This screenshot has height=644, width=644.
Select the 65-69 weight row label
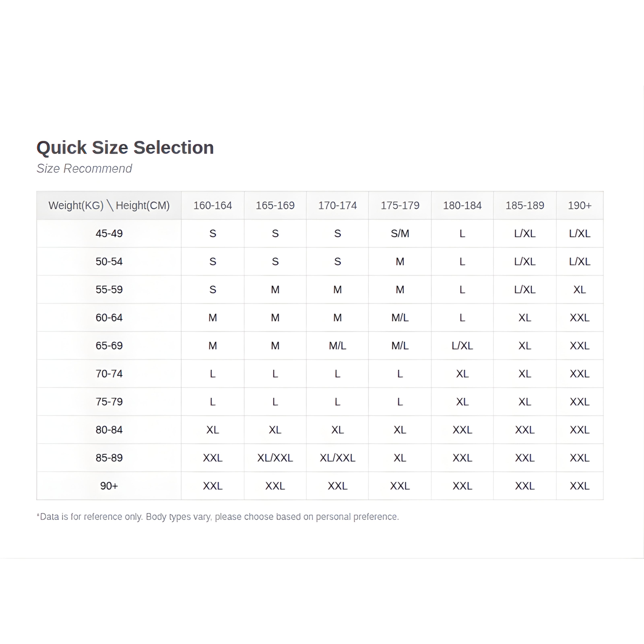[109, 346]
